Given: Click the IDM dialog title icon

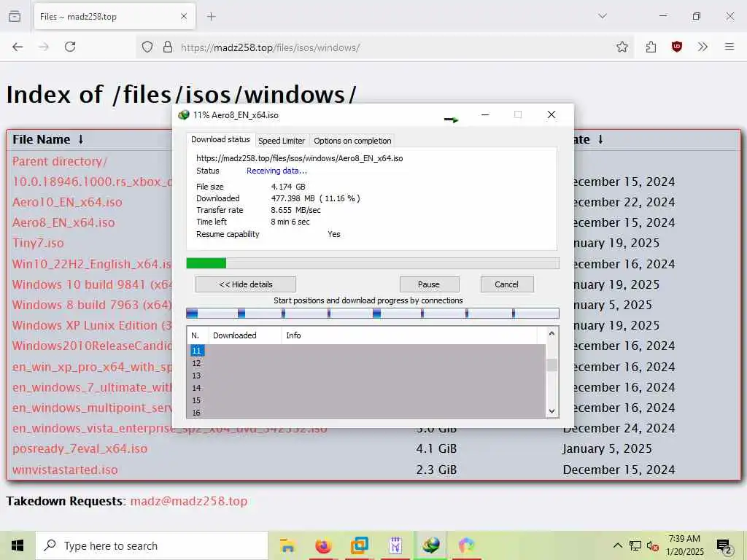Looking at the screenshot, I should [x=183, y=114].
